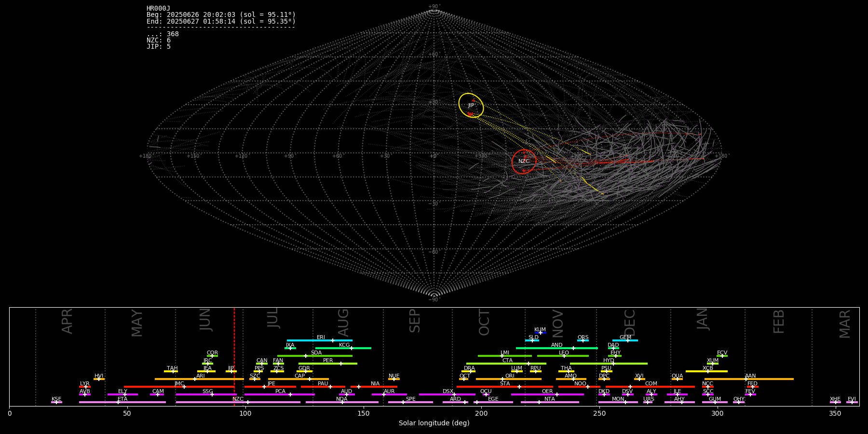
Task: Click the MON shower bar label
Action: [x=618, y=399]
